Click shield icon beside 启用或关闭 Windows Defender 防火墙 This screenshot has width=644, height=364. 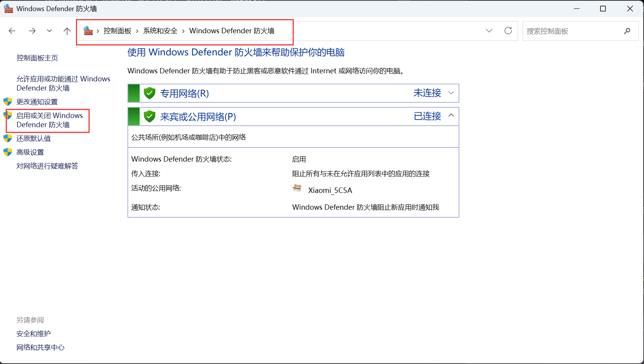click(x=8, y=115)
